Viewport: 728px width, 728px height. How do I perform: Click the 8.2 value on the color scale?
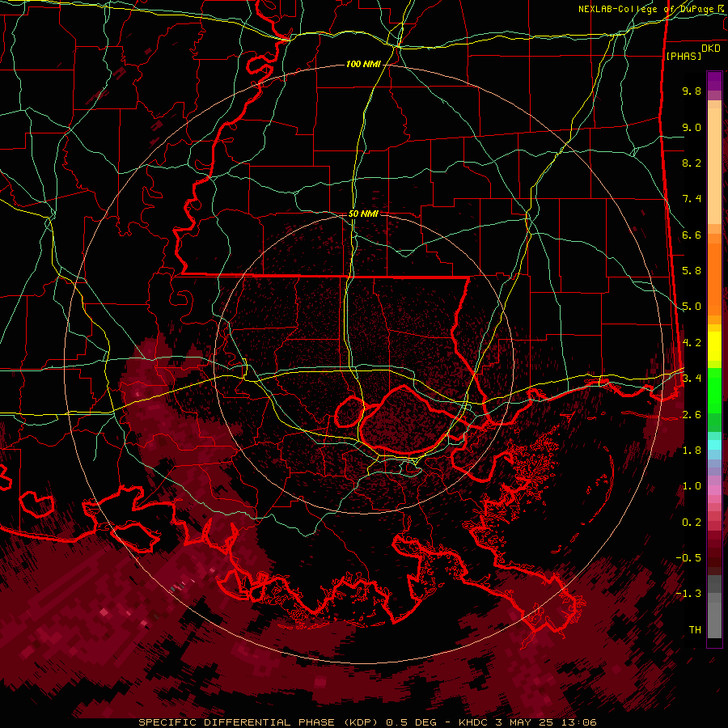692,163
